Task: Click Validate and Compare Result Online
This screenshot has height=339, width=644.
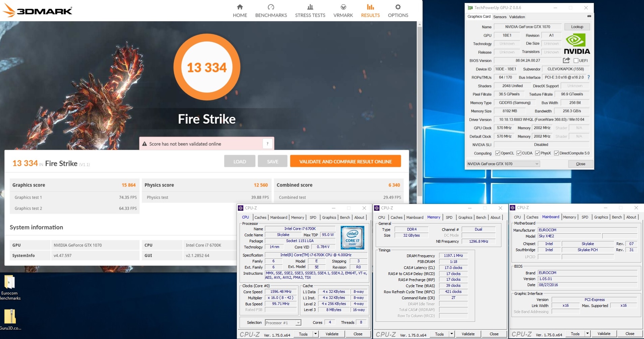Action: click(345, 162)
